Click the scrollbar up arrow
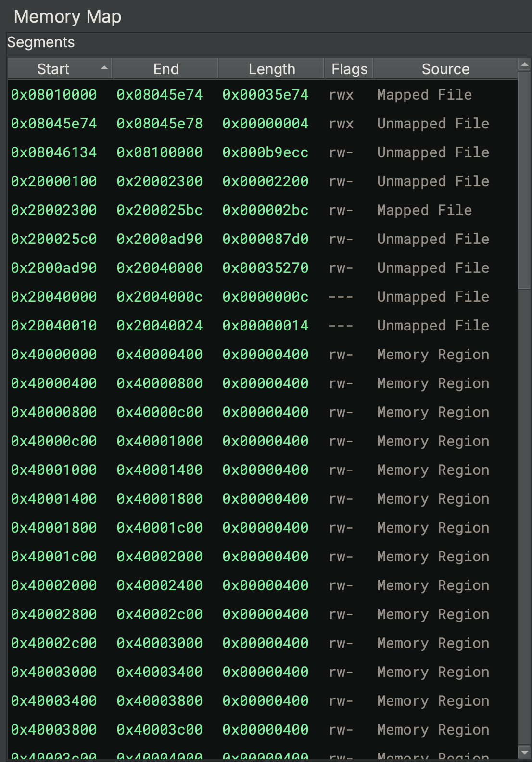 click(524, 64)
